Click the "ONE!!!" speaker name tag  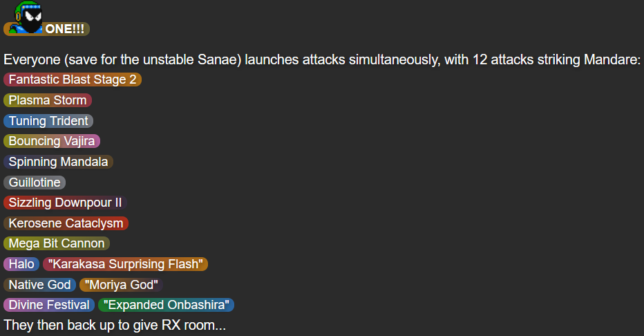64,29
